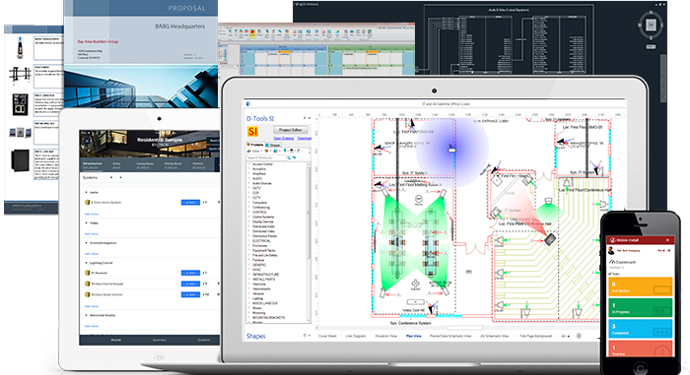Viewport: 690px width, 375px height.
Task: Expand the Amplifiers category
Action: [250, 174]
